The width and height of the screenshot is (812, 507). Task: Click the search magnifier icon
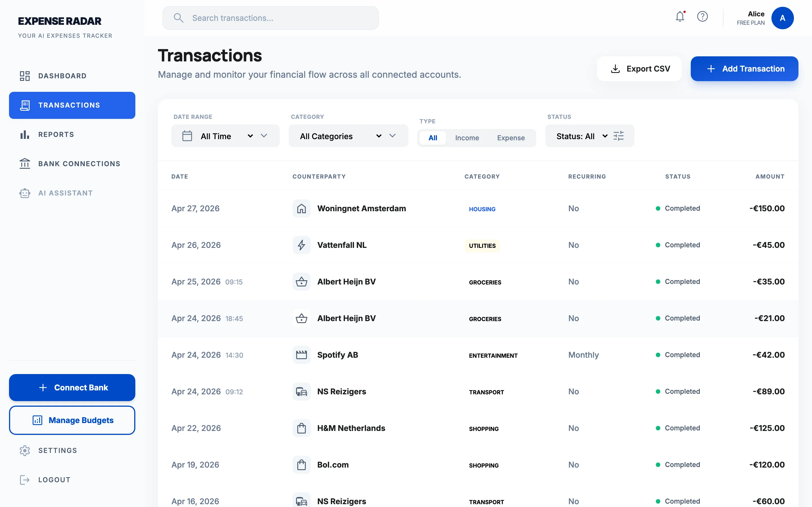(x=179, y=18)
